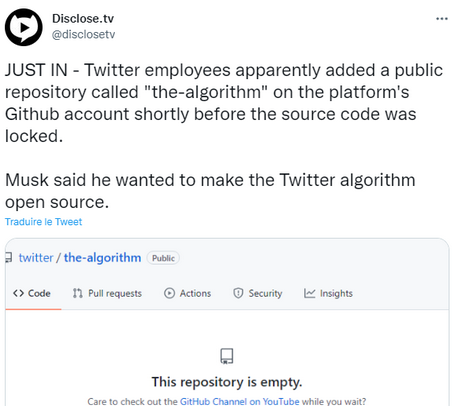Open the Disclose.tv profile avatar
452x411 pixels.
tap(24, 27)
